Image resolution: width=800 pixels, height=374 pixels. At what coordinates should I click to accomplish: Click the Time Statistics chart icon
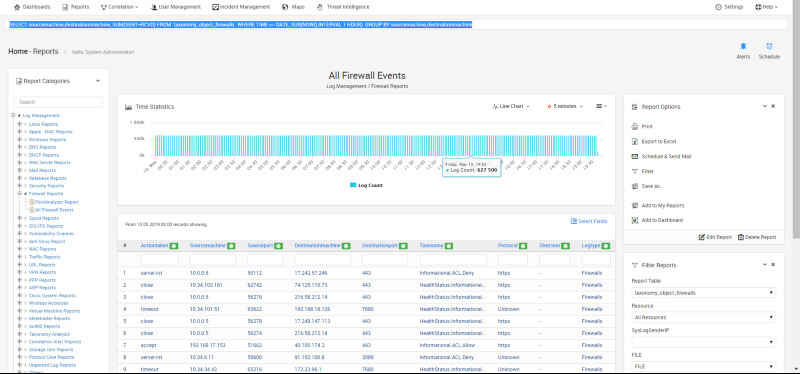(129, 107)
